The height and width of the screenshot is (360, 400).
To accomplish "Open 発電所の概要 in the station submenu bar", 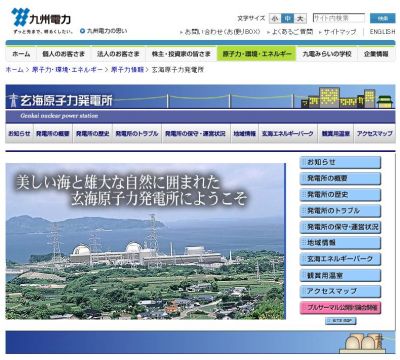I will coord(53,133).
